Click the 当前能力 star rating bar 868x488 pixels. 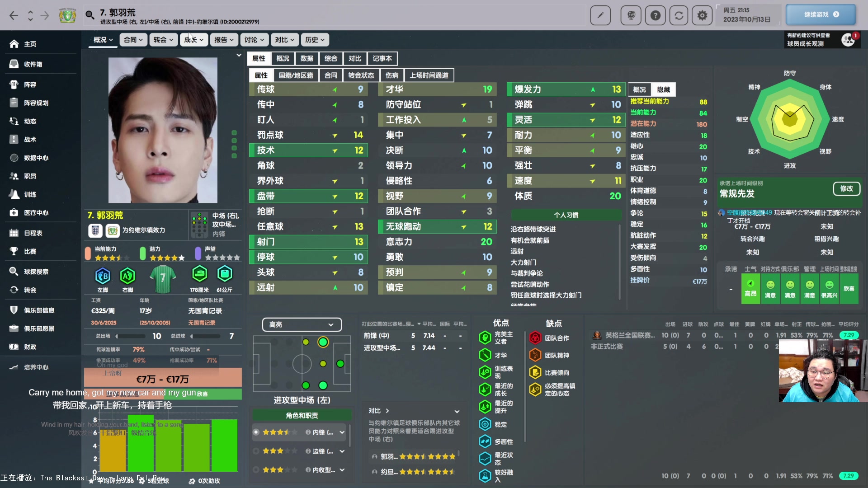112,258
